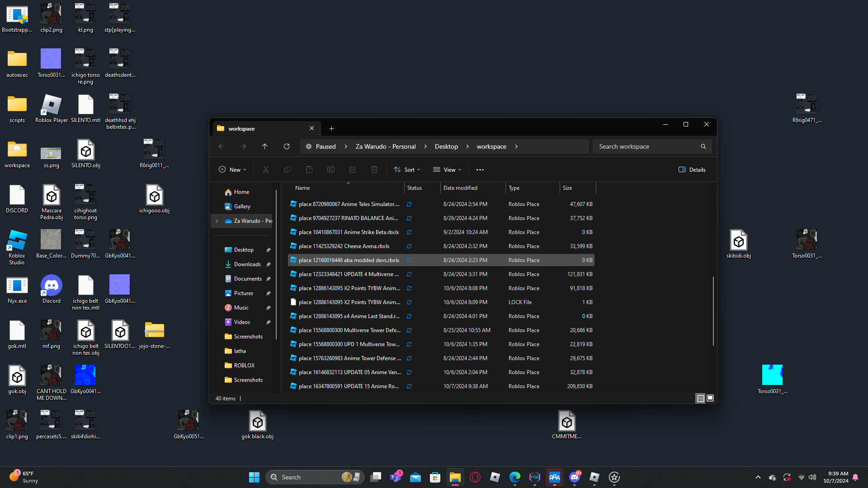Click the Delete trash icon in the toolbar
Image resolution: width=868 pixels, height=488 pixels.
click(374, 170)
